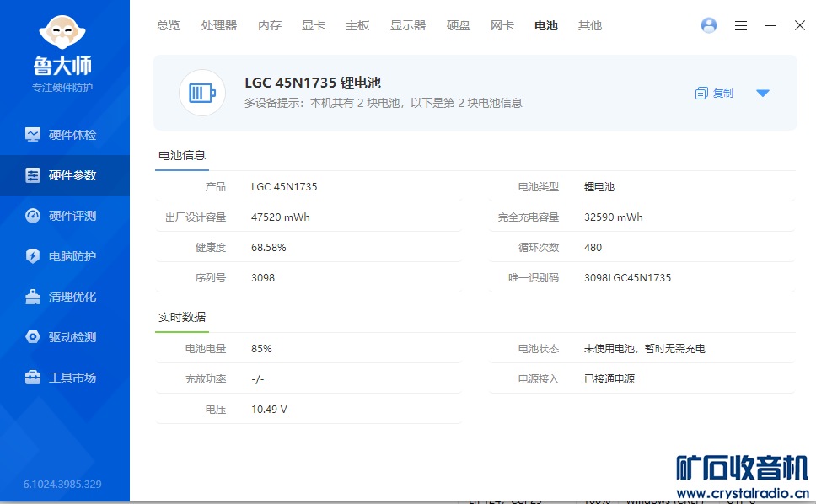The height and width of the screenshot is (504, 816).
Task: Expand battery selector dropdown arrow
Action: [762, 93]
